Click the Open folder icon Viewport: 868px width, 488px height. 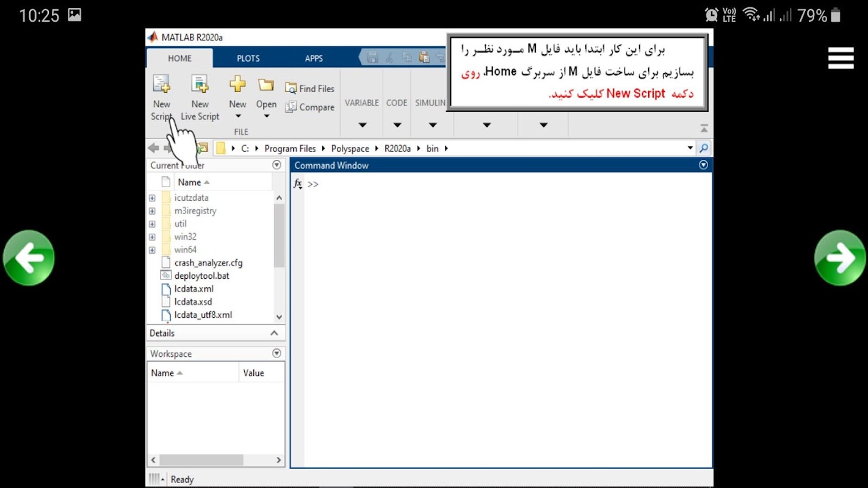266,84
